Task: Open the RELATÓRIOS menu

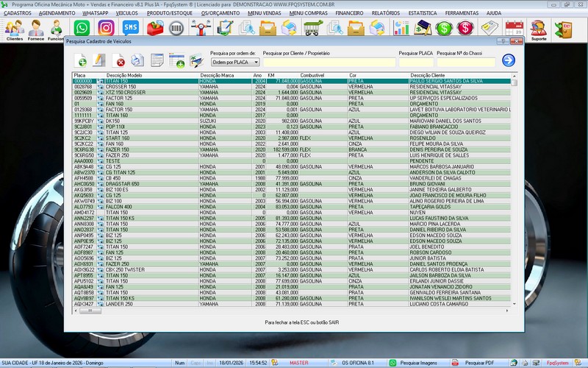Action: [386, 13]
